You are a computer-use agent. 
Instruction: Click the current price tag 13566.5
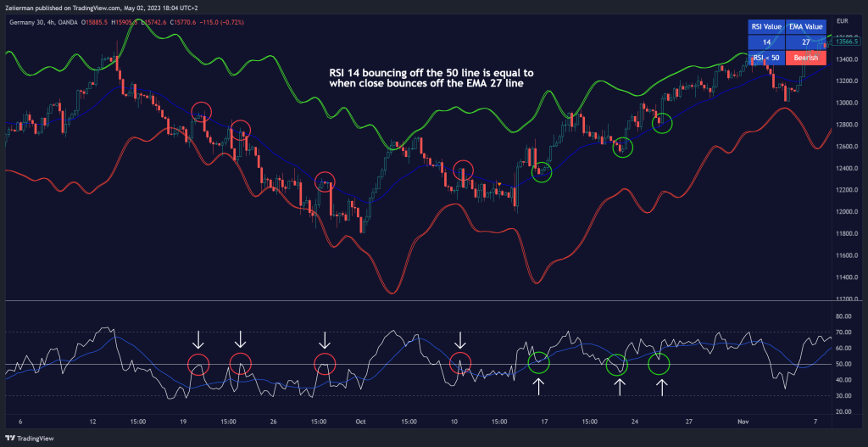coord(843,41)
